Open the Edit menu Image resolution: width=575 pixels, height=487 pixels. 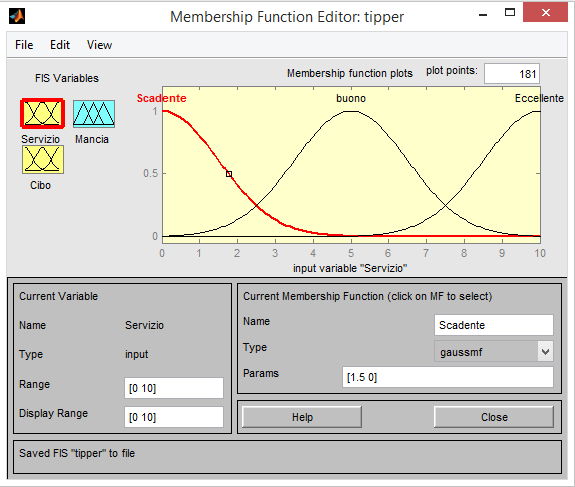point(60,45)
